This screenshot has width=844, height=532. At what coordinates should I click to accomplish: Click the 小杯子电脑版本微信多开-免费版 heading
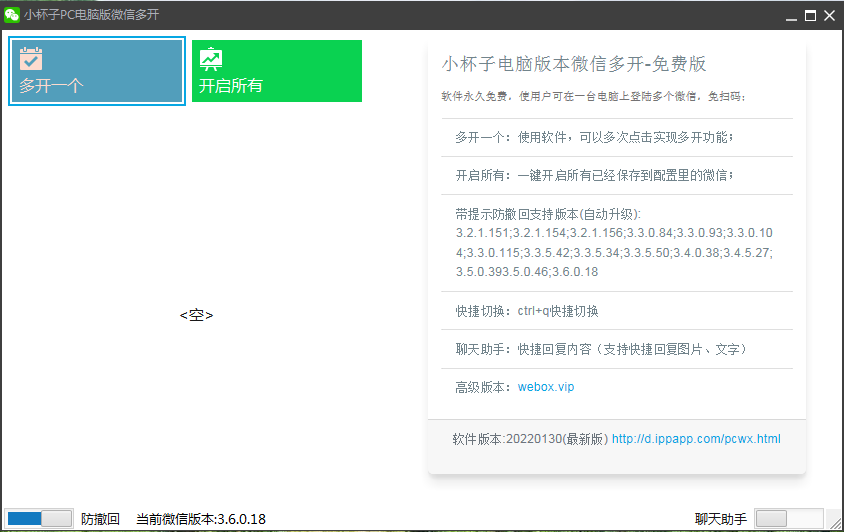pos(574,64)
